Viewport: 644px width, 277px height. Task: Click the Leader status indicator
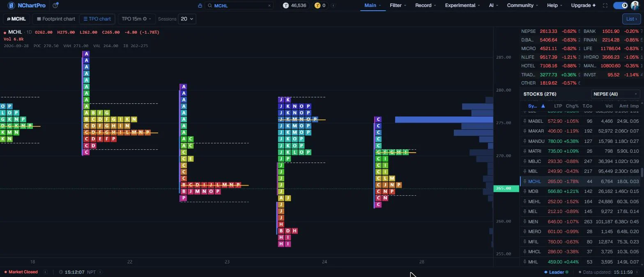coord(556,272)
